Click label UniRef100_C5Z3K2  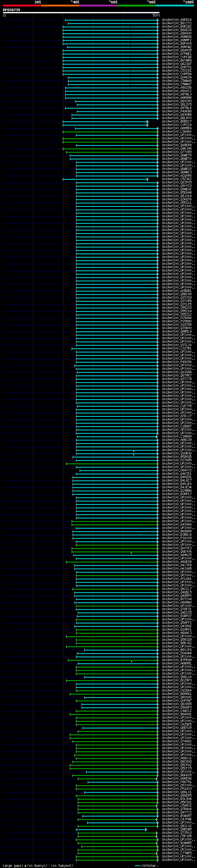(x=176, y=179)
